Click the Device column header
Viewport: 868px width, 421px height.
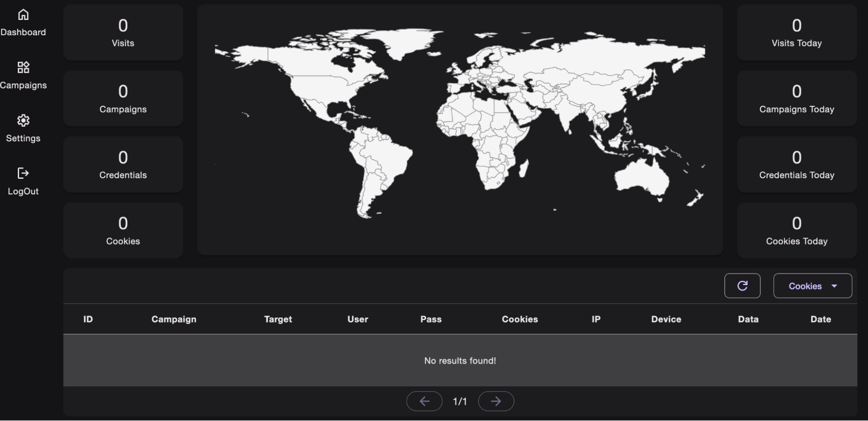coord(666,319)
